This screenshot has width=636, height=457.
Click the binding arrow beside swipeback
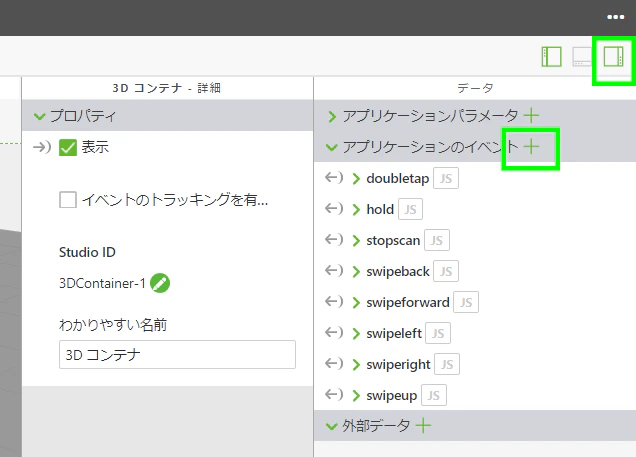334,270
